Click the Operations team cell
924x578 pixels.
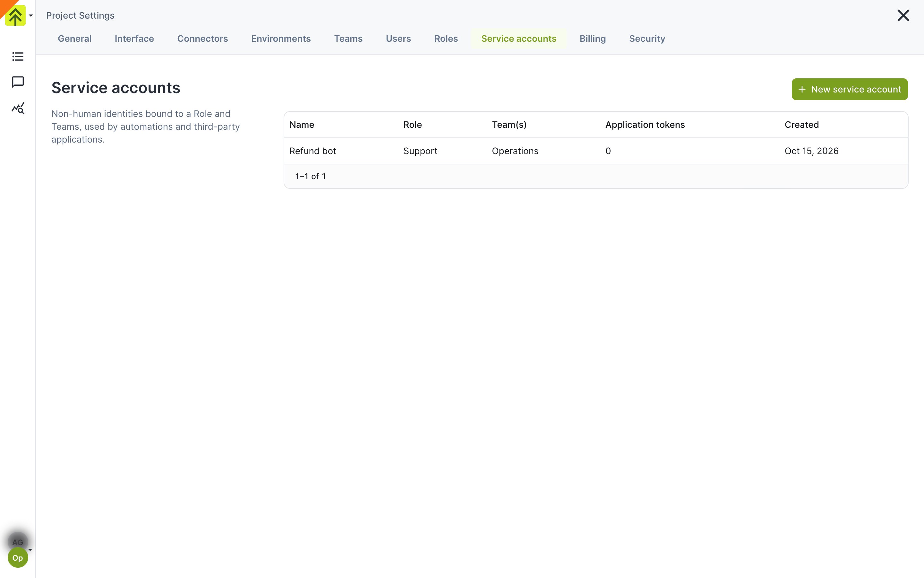[x=515, y=151]
